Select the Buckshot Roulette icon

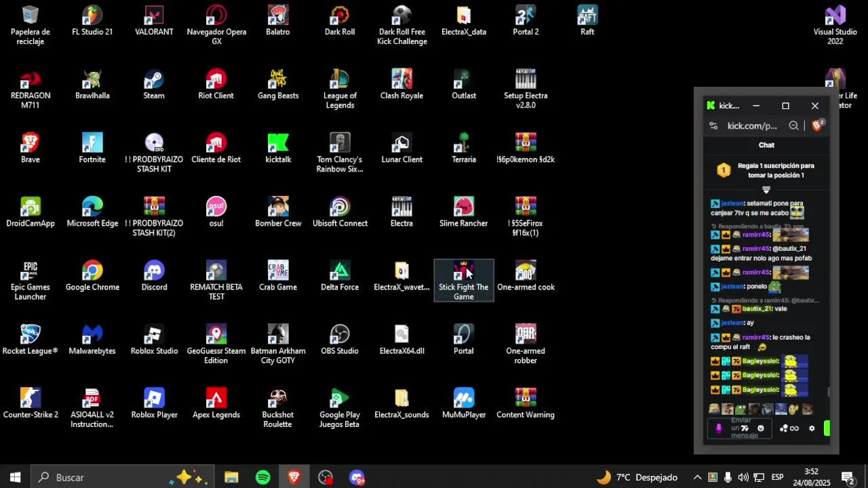click(x=278, y=408)
